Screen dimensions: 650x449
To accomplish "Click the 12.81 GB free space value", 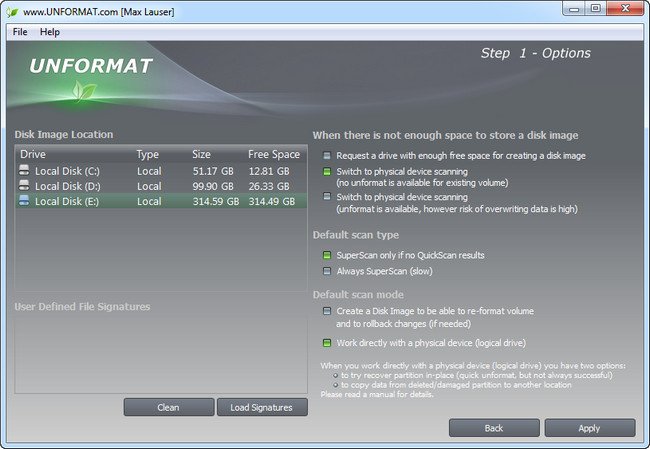I will point(269,171).
